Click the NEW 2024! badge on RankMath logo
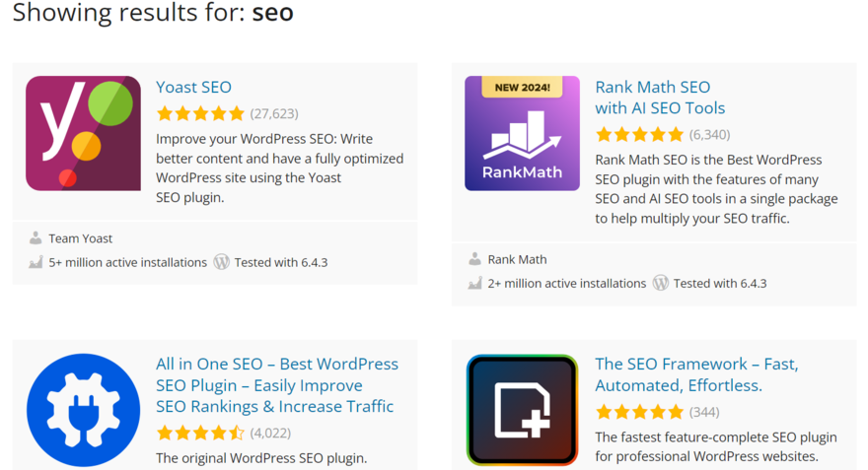Screen dimensions: 868x470 coord(522,88)
